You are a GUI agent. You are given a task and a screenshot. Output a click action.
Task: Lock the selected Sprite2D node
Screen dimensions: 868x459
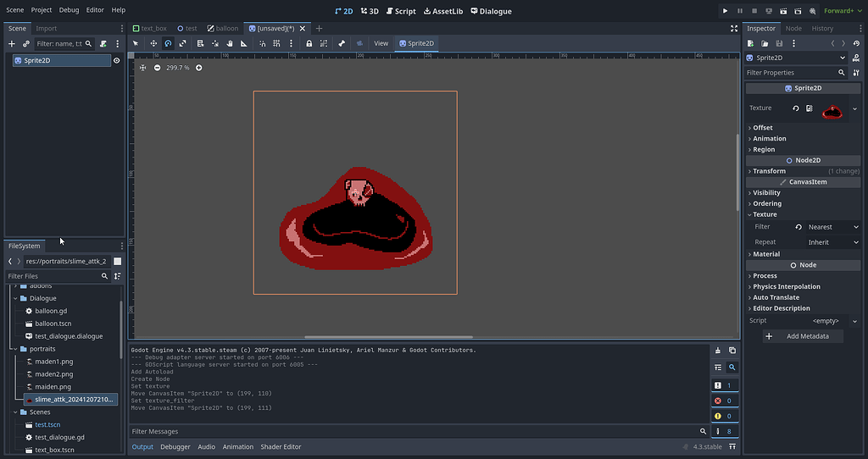309,43
